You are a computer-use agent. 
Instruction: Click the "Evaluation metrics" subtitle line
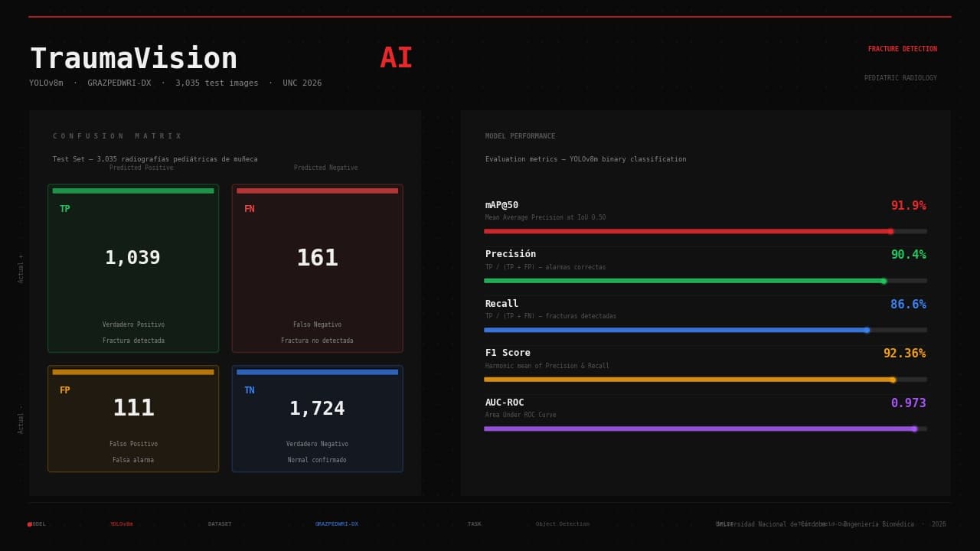[586, 159]
